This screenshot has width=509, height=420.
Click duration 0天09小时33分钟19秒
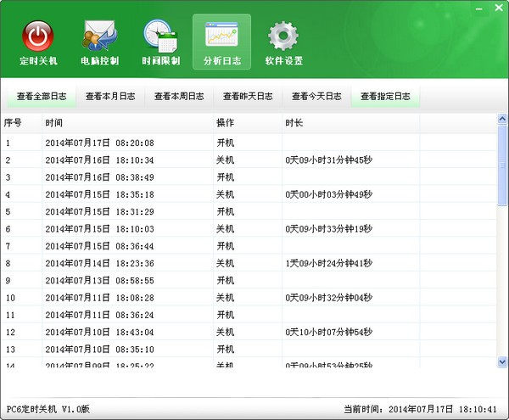329,229
